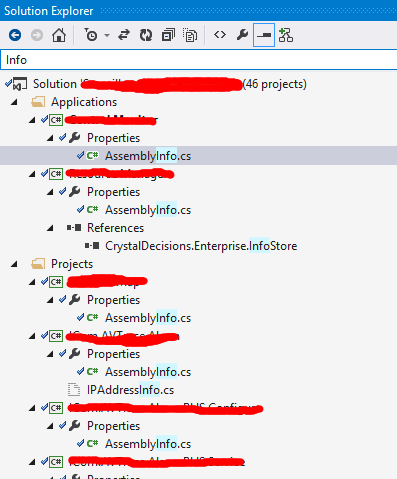Sync with Active Document using the arrows icon
Screen dimensions: 397x479
124,35
